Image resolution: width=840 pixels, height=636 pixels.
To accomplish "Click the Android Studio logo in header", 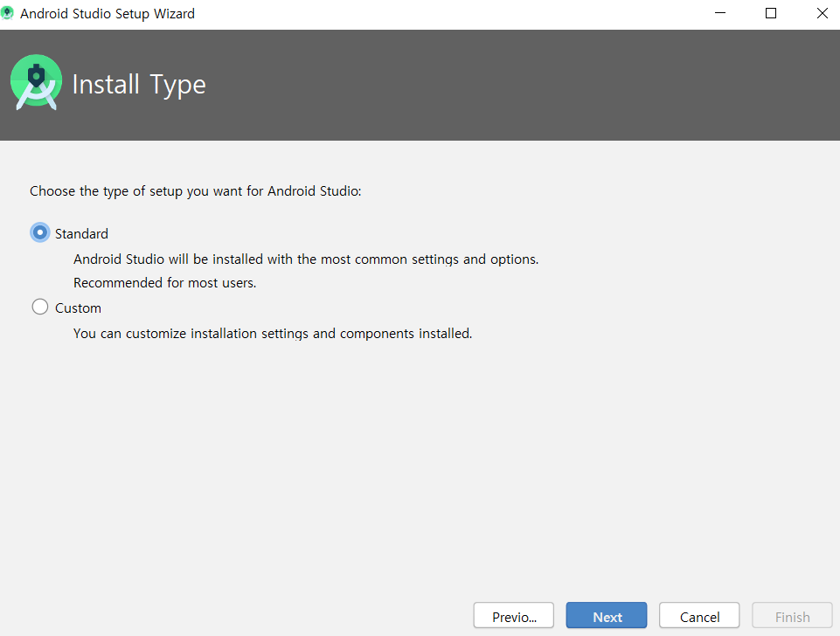I will pos(36,82).
